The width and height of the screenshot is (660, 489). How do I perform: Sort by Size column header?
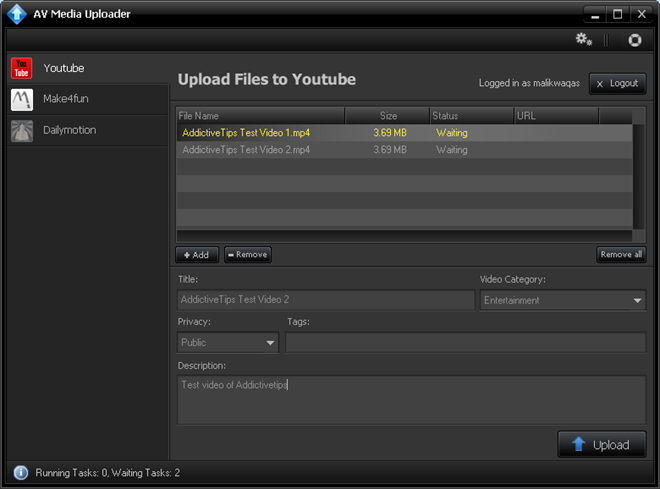387,116
